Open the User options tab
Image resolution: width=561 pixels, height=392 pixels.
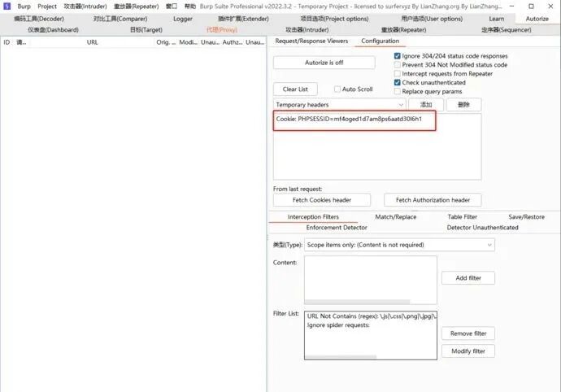point(432,19)
